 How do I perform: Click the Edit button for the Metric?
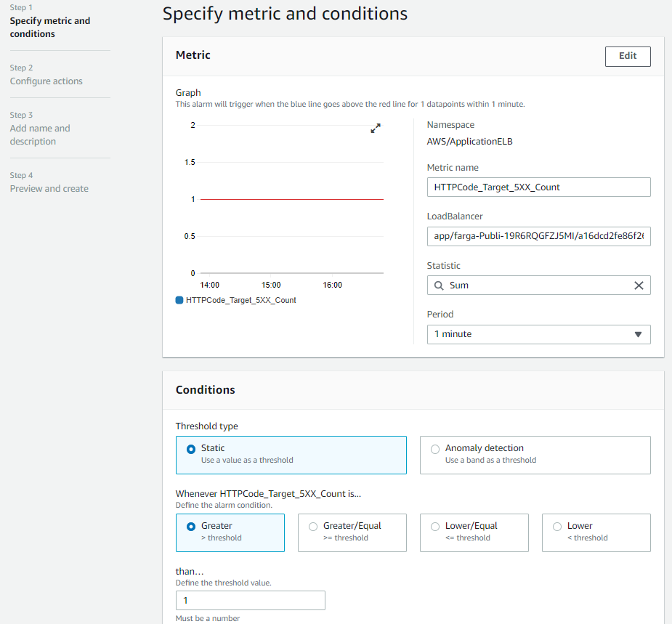pos(627,56)
